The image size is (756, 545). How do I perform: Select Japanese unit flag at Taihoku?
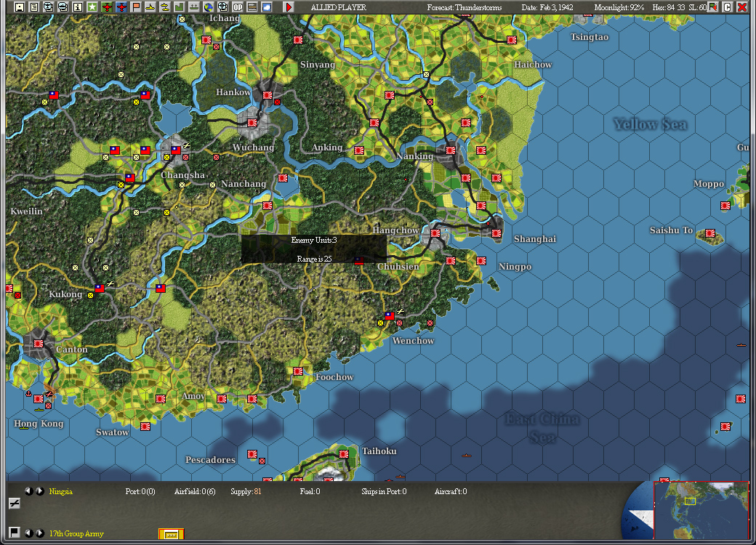tap(343, 454)
